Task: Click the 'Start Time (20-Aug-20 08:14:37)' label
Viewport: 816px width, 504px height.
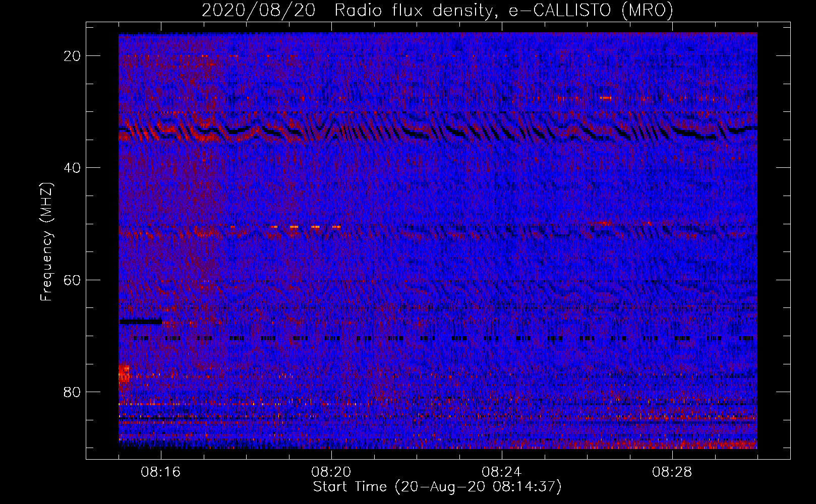Action: click(x=437, y=487)
